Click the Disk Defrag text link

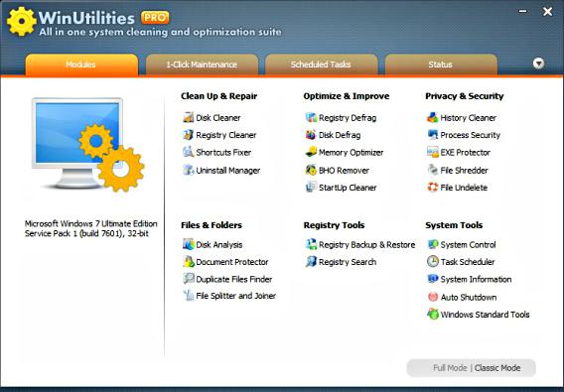click(340, 135)
